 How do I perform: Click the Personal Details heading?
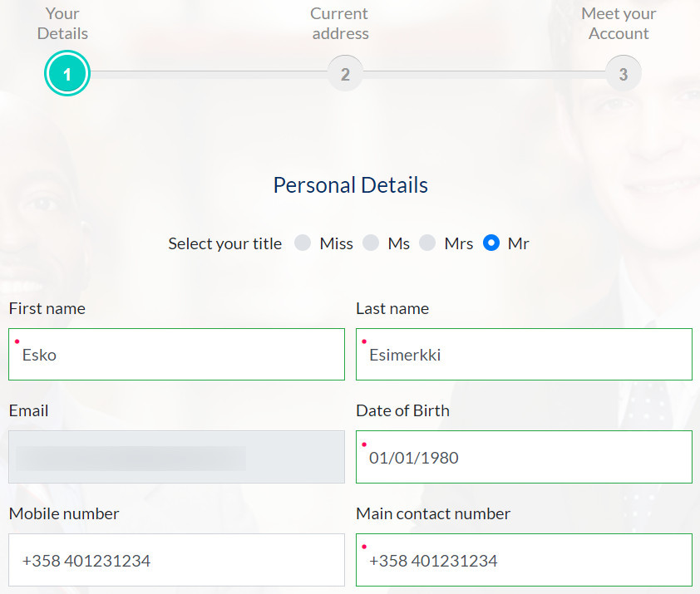pos(351,185)
